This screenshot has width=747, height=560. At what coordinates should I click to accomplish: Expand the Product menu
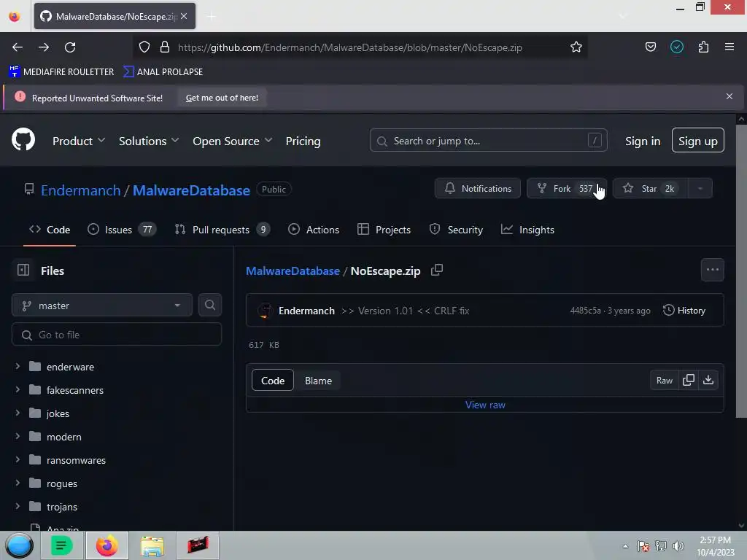78,141
